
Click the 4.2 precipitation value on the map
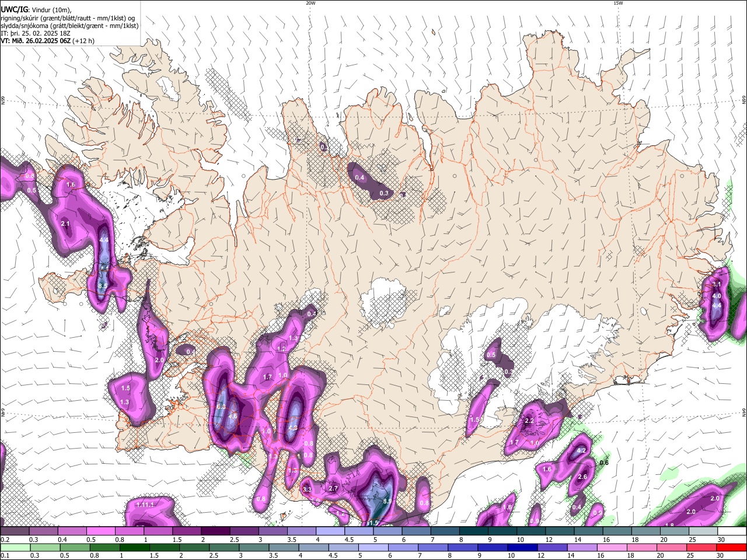pyautogui.click(x=581, y=451)
